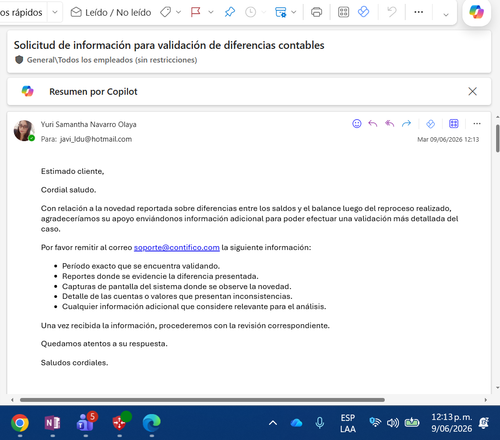500x440 pixels.
Task: Open the Wi-Fi network tray icon
Action: (x=375, y=423)
